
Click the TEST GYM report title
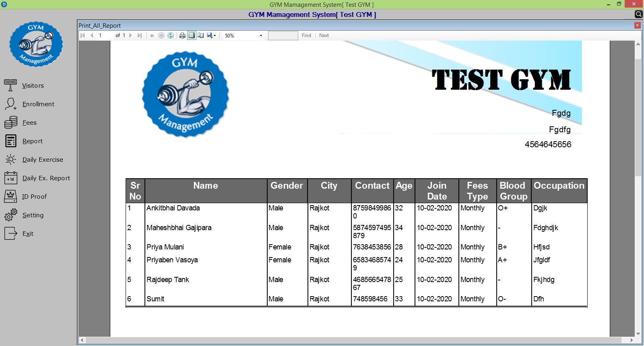(x=501, y=80)
